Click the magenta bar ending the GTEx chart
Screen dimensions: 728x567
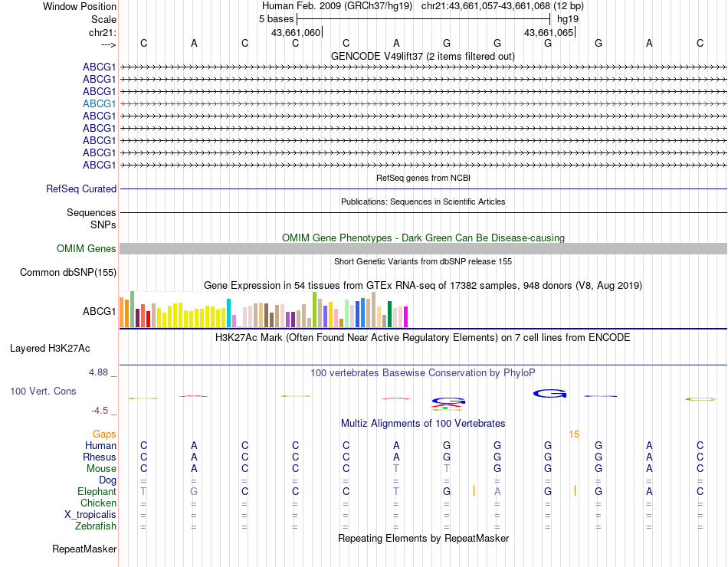pyautogui.click(x=406, y=316)
